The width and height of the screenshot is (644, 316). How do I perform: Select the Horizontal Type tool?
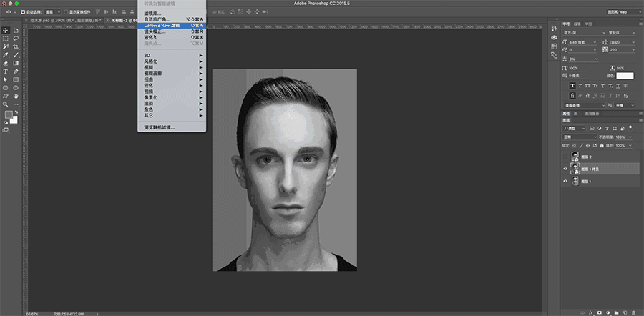pos(5,71)
